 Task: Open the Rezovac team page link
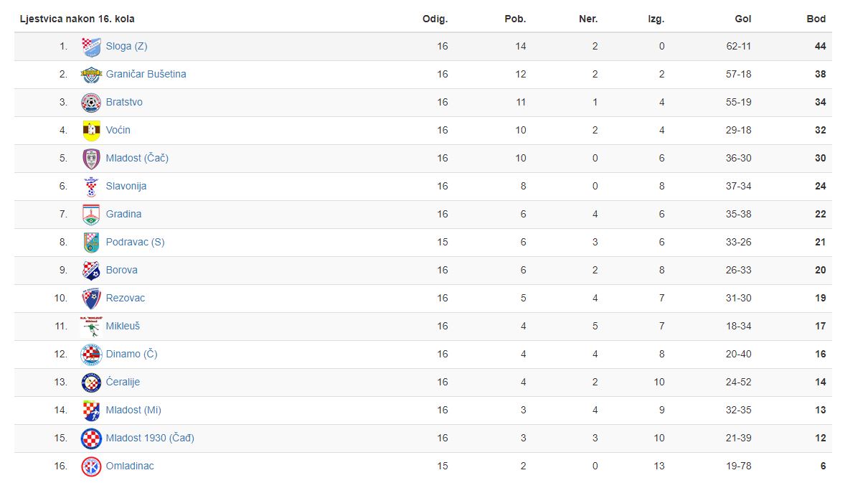pyautogui.click(x=125, y=298)
